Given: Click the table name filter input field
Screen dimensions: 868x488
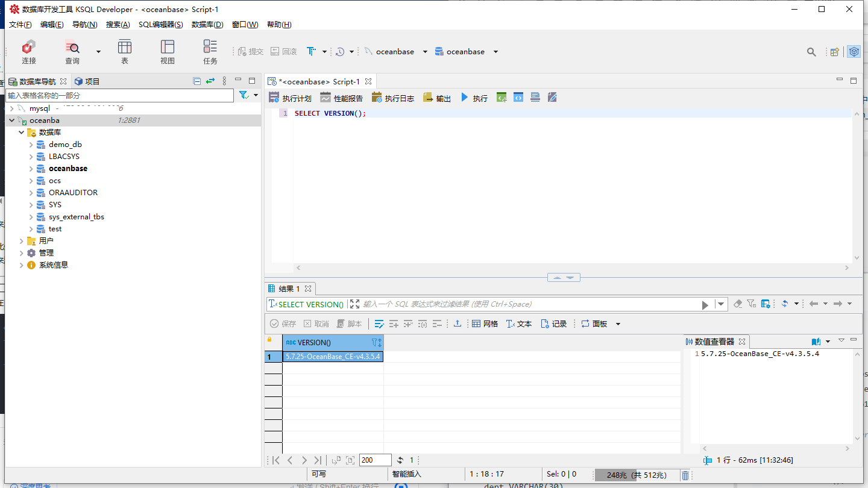Looking at the screenshot, I should tap(119, 95).
